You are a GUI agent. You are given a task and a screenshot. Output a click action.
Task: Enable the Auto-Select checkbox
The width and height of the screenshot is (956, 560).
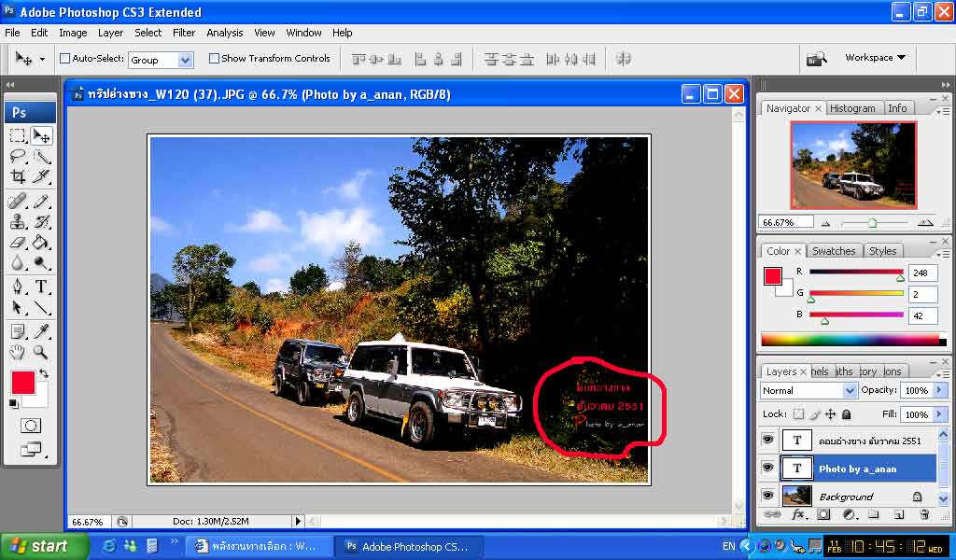click(x=65, y=59)
